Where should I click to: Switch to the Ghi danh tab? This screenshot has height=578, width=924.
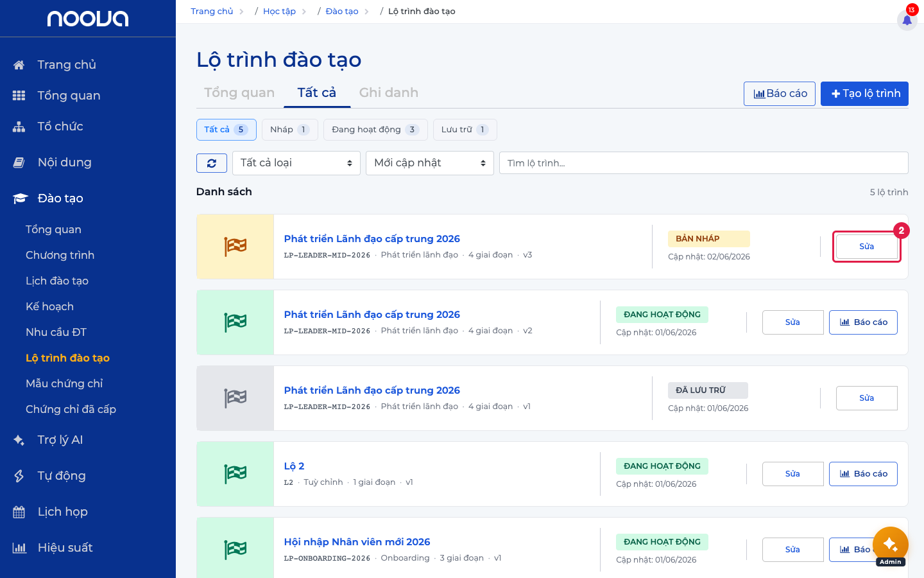(388, 92)
